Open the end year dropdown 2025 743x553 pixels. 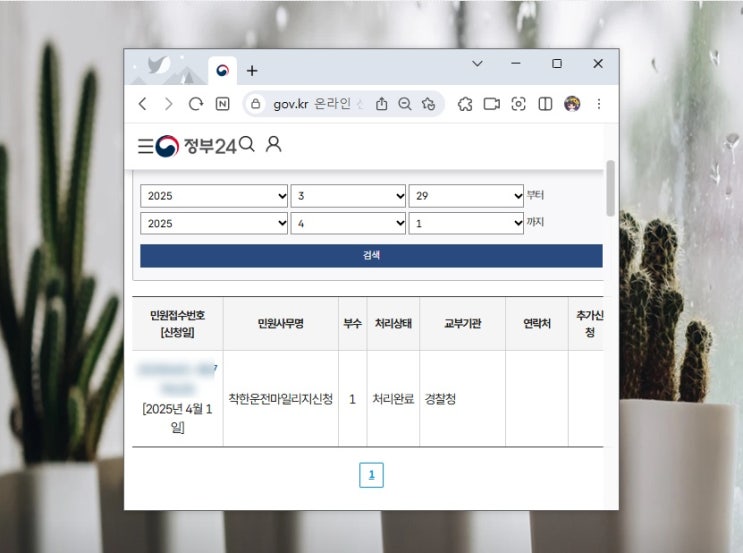click(x=214, y=223)
